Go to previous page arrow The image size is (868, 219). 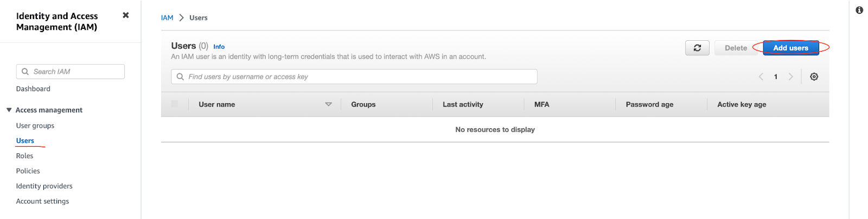pyautogui.click(x=761, y=77)
